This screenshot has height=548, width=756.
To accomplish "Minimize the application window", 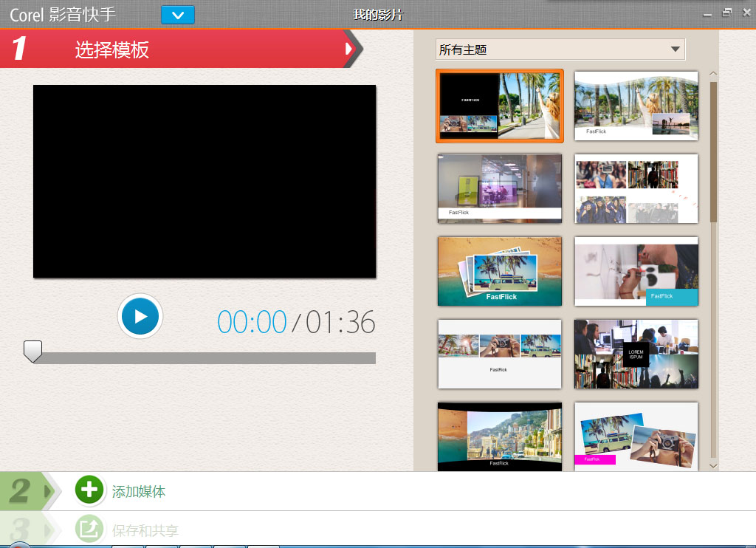I will pyautogui.click(x=707, y=14).
